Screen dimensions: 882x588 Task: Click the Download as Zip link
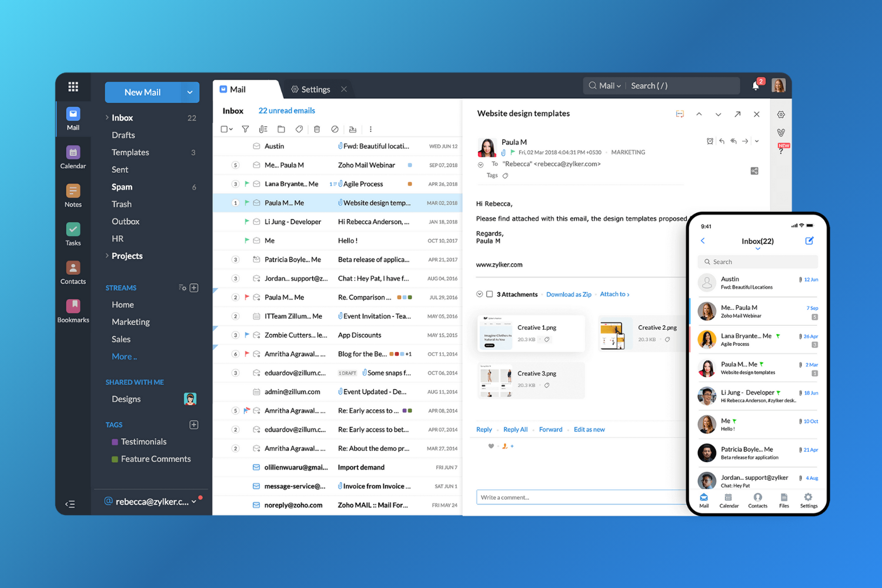pyautogui.click(x=569, y=295)
